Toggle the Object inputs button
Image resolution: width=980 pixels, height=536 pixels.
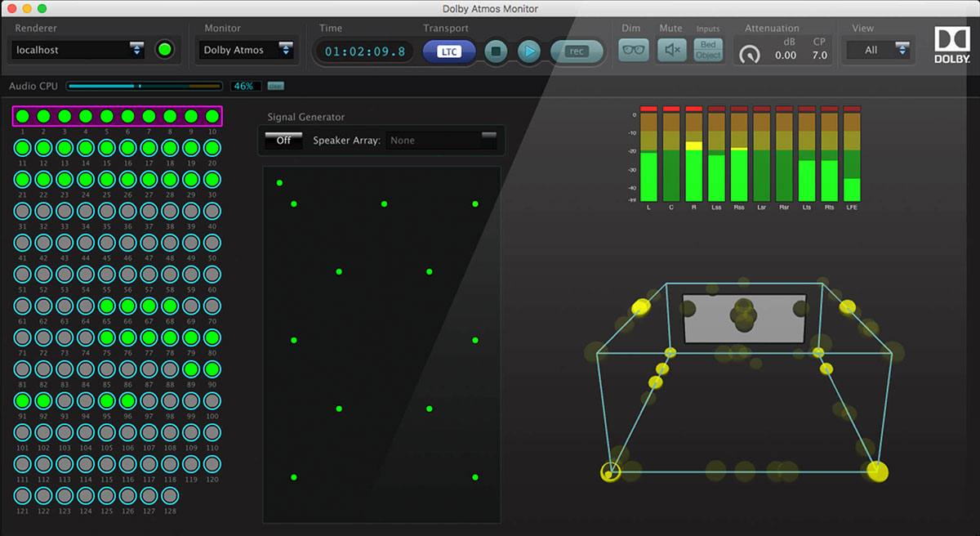coord(708,56)
